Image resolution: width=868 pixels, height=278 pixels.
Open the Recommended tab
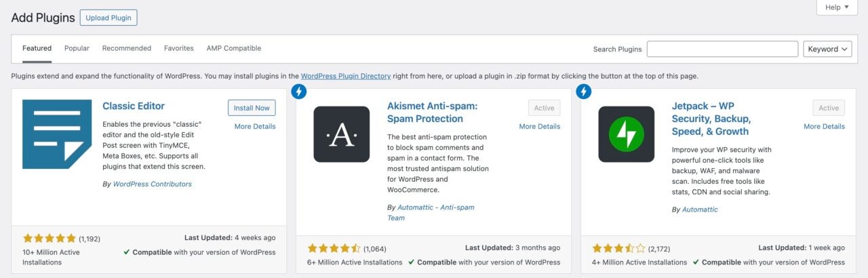pyautogui.click(x=126, y=48)
